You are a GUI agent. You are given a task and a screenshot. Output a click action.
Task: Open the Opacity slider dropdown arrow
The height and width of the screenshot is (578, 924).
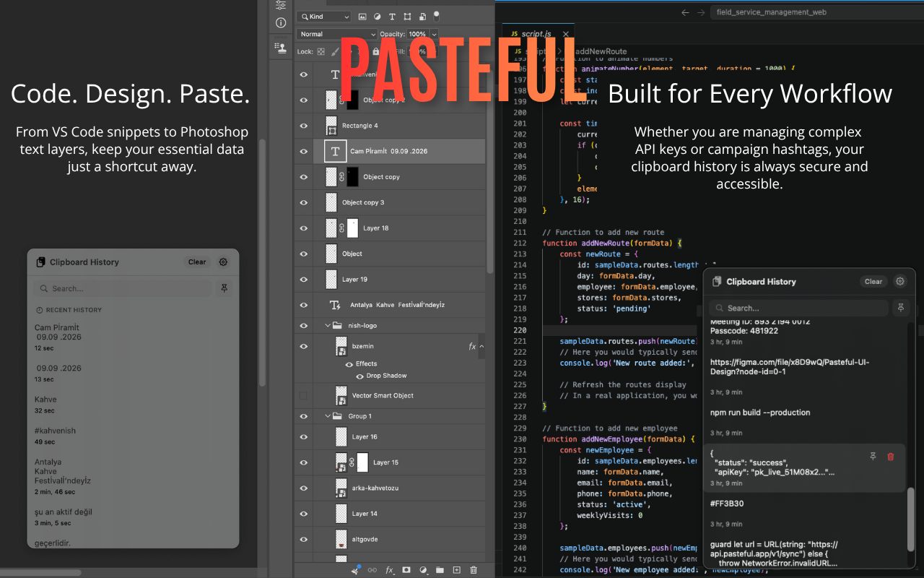(434, 34)
